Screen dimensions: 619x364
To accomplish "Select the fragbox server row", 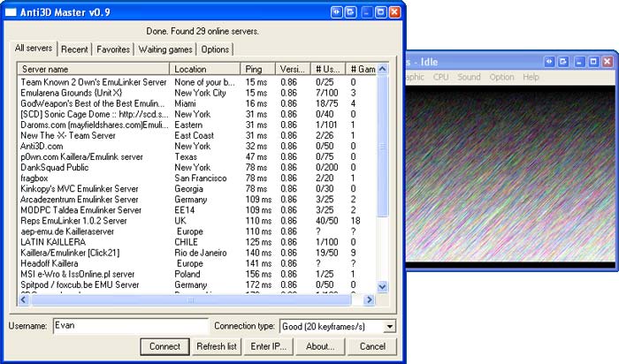I will coord(197,178).
